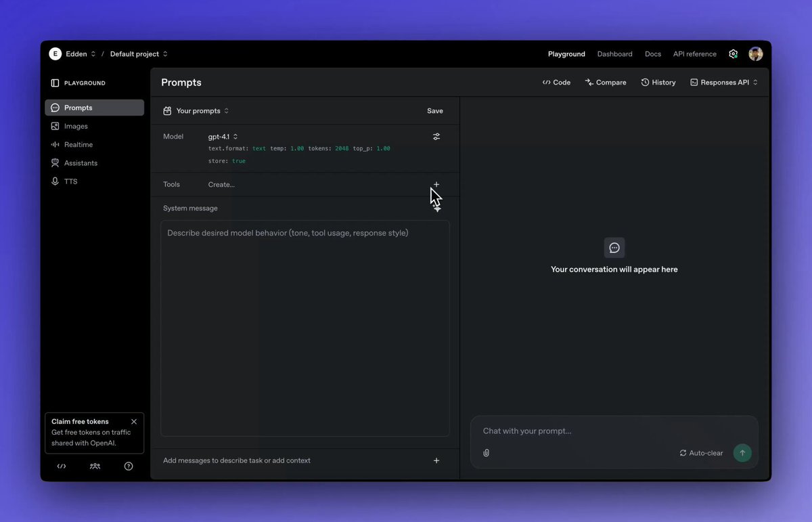Open the API reference page
812x522 pixels.
694,54
